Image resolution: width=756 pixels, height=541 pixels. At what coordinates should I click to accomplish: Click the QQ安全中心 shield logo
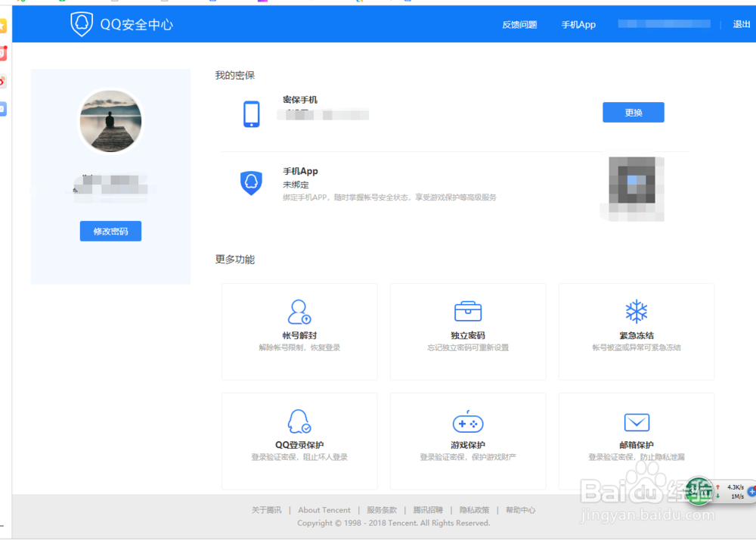coord(82,24)
